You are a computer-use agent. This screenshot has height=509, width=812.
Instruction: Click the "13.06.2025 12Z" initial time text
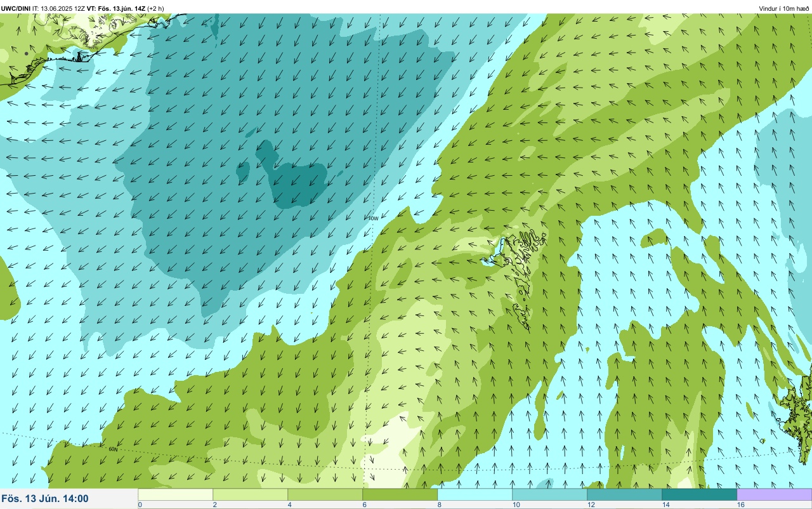[63, 8]
